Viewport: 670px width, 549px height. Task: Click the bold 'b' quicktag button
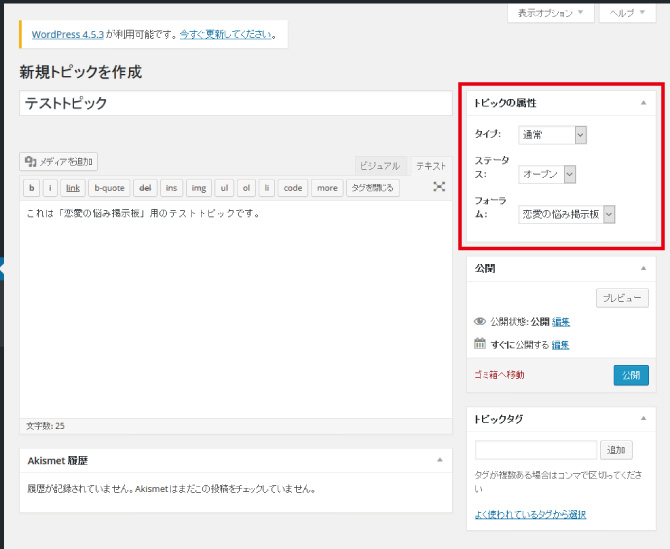click(x=32, y=188)
